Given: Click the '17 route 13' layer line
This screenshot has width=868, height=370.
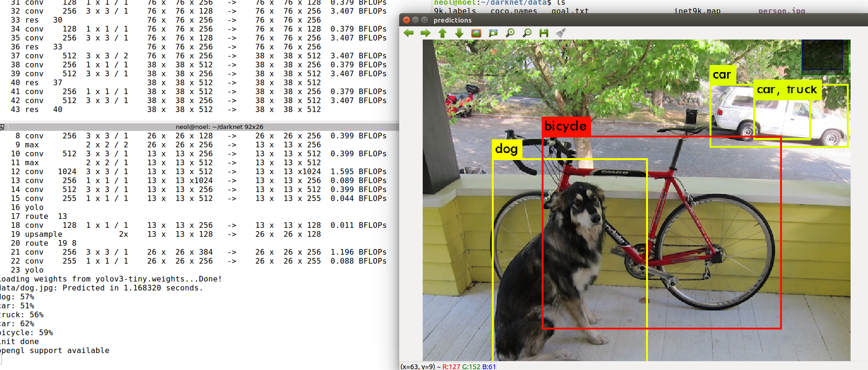Looking at the screenshot, I should pos(39,217).
